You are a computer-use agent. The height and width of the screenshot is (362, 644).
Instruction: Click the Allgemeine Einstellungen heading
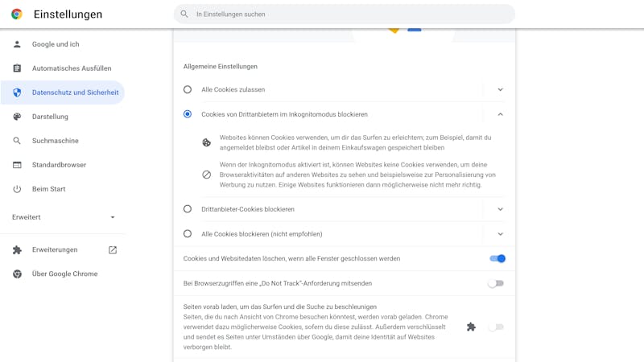coord(220,67)
